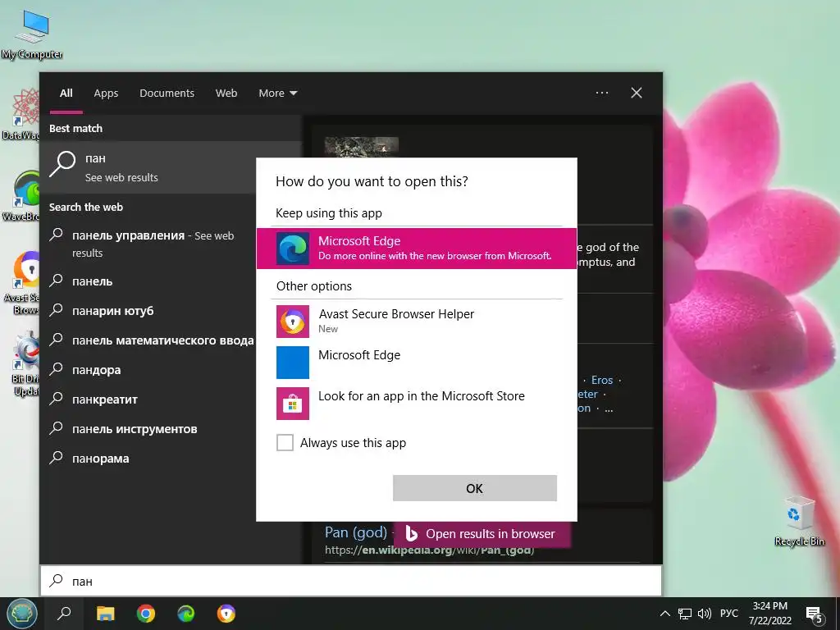Select best match пан web result

tap(148, 167)
